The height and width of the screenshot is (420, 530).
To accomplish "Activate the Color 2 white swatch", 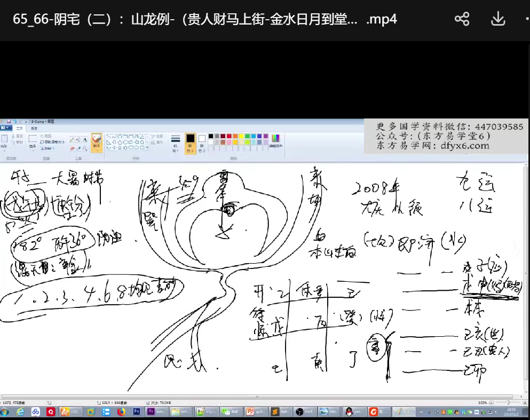I will point(202,140).
